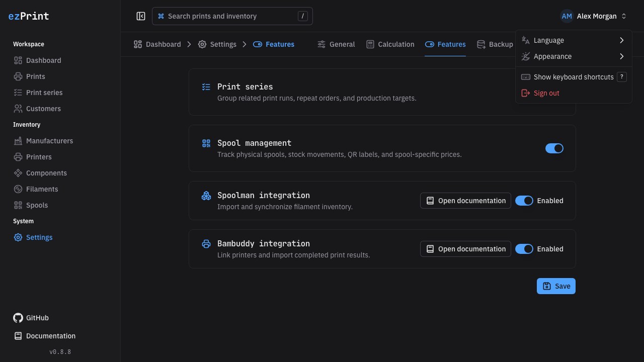Screen dimensions: 644x362
Task: Open the Alex Morgan account dropdown
Action: click(x=594, y=16)
